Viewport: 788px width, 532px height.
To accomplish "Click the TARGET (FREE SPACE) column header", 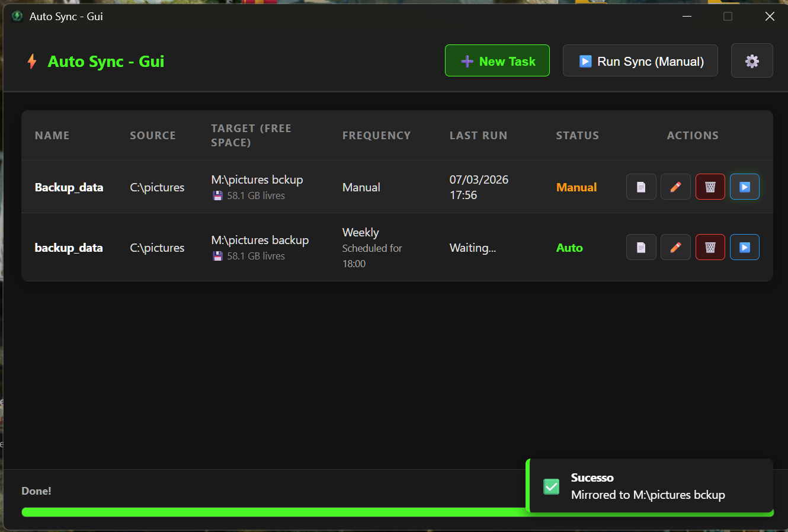I will tap(251, 136).
